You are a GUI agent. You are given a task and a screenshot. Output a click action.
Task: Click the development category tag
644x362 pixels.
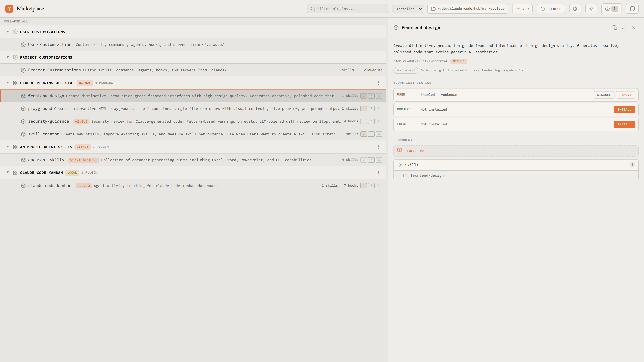click(406, 70)
